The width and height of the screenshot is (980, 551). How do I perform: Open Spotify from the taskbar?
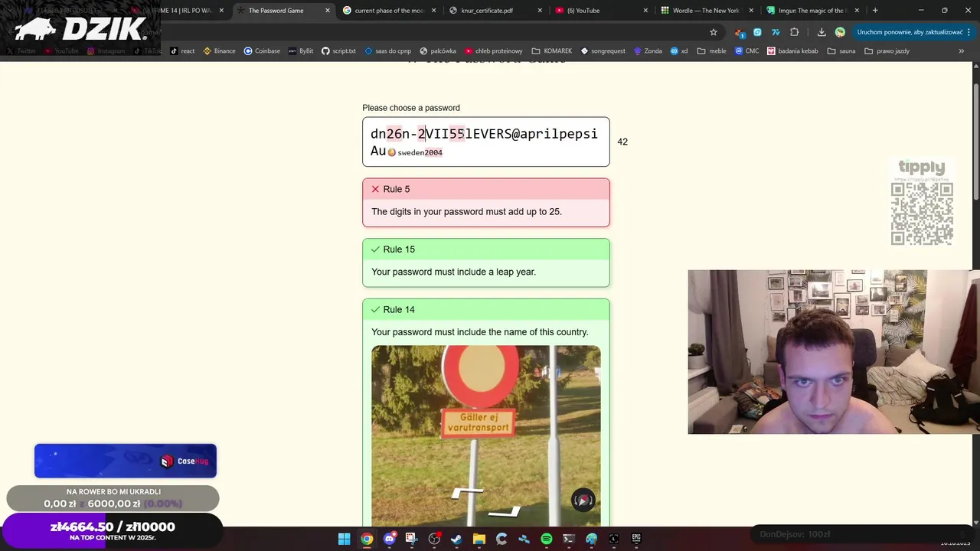coord(547,539)
